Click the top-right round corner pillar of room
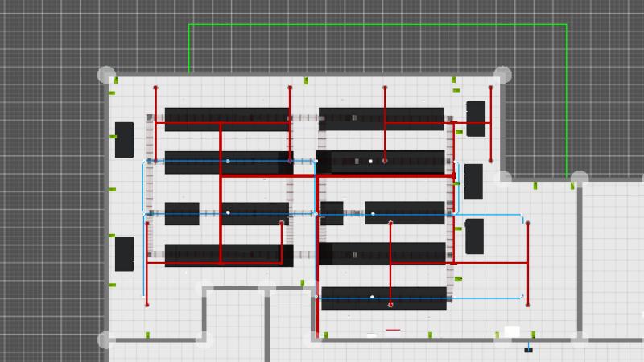Screen dimensions: 644x362 [502, 75]
